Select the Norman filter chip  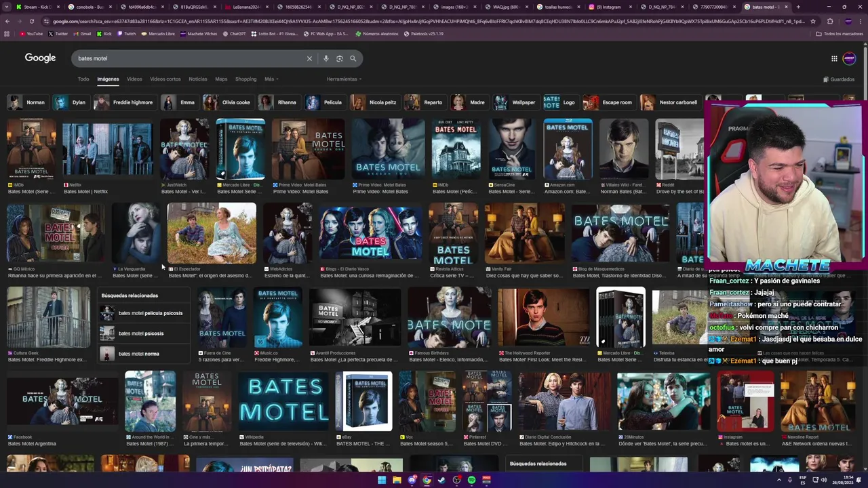tap(26, 102)
